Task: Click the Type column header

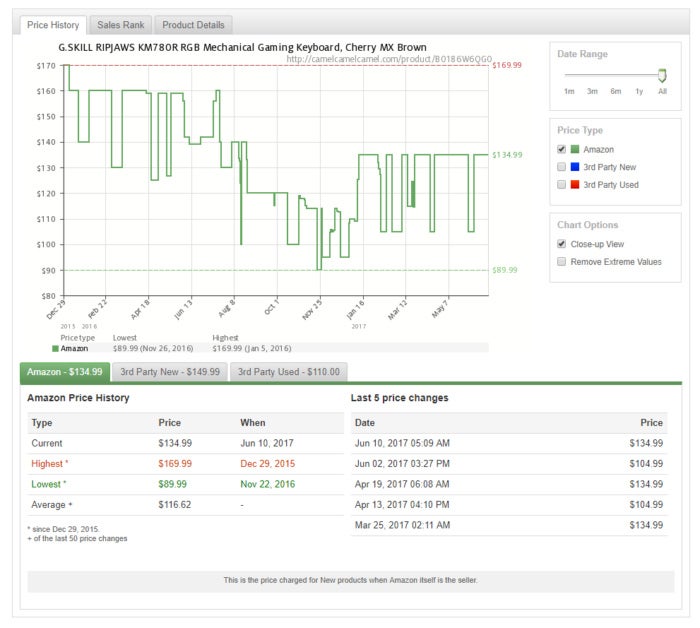Action: 42,423
